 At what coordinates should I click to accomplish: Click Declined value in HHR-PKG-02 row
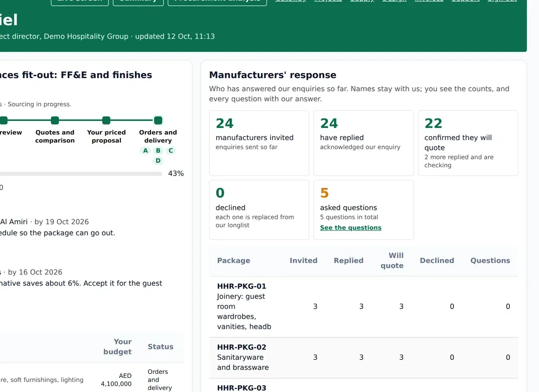coord(452,357)
